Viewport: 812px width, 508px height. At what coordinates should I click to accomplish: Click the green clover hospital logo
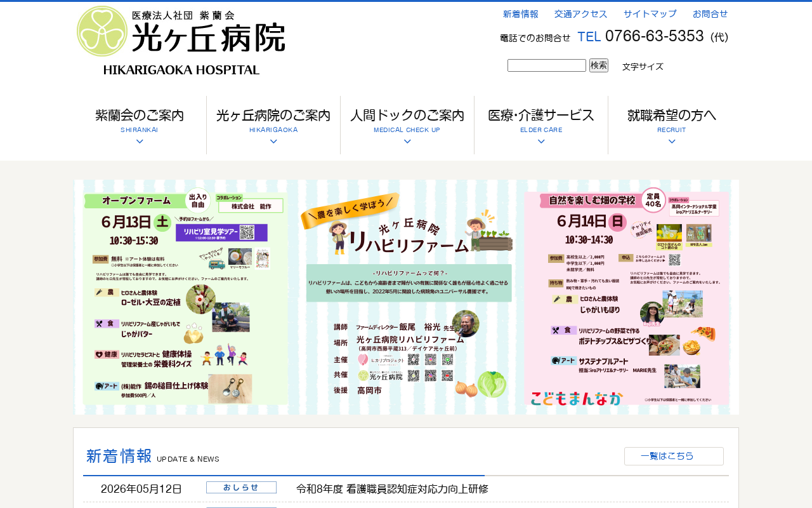(102, 32)
